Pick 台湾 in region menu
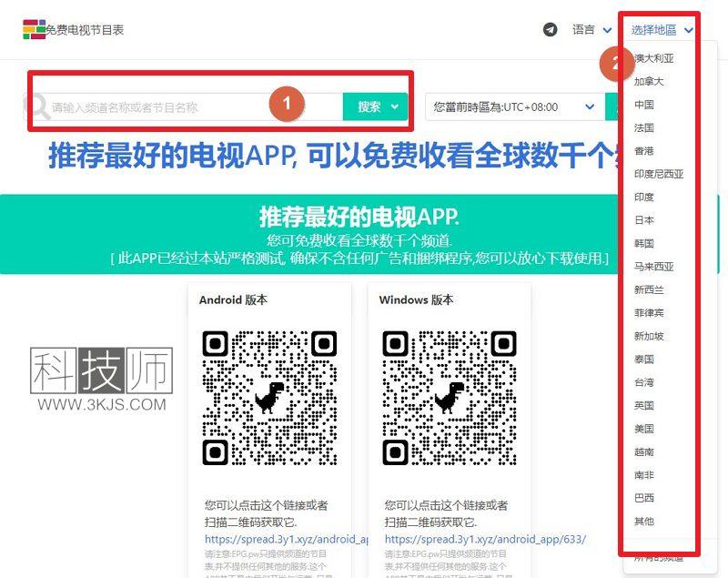 (644, 382)
